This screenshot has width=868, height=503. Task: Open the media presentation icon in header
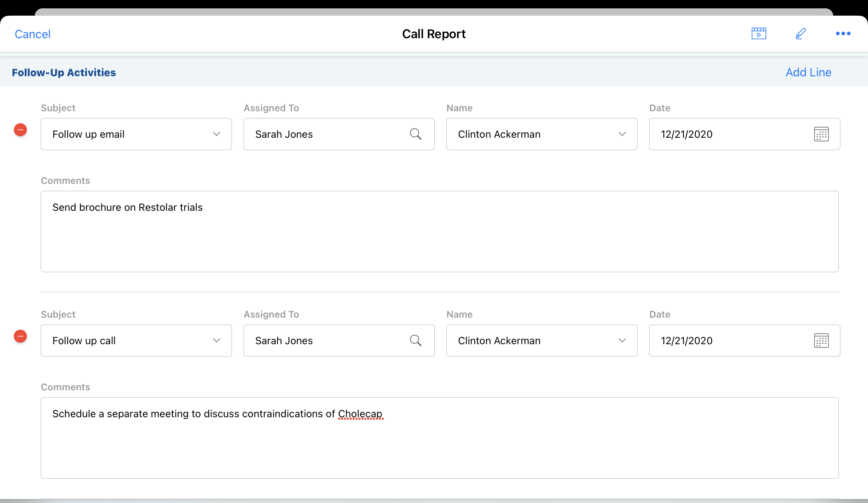pos(759,34)
